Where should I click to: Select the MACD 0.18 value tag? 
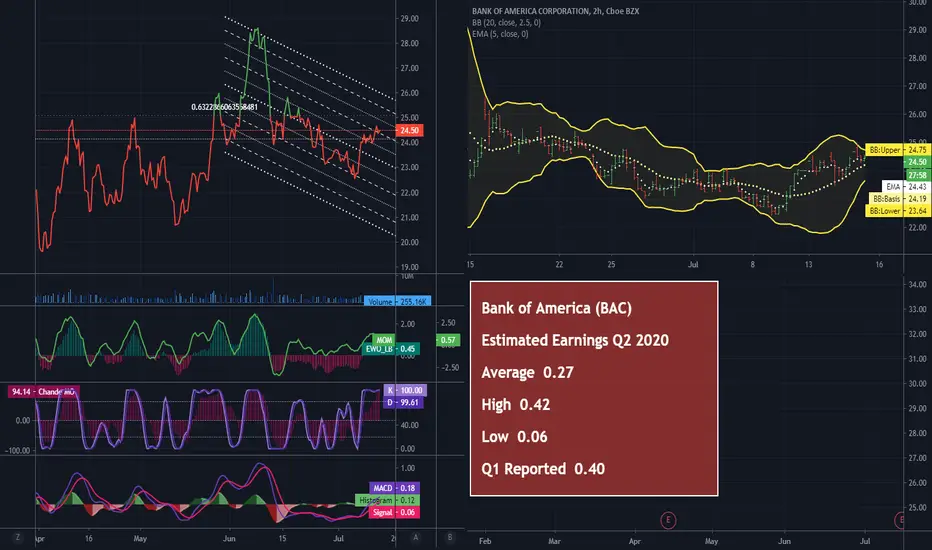[394, 488]
